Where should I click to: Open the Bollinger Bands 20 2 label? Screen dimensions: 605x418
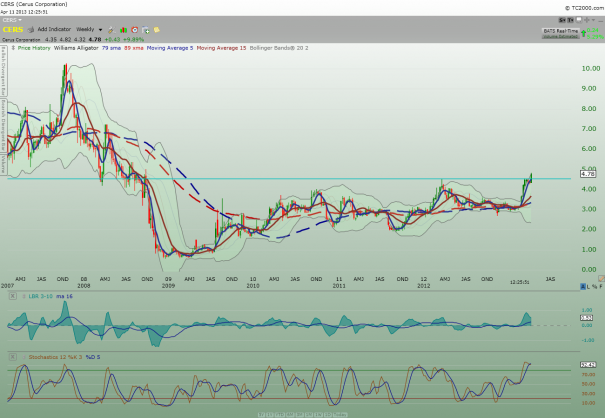click(279, 48)
